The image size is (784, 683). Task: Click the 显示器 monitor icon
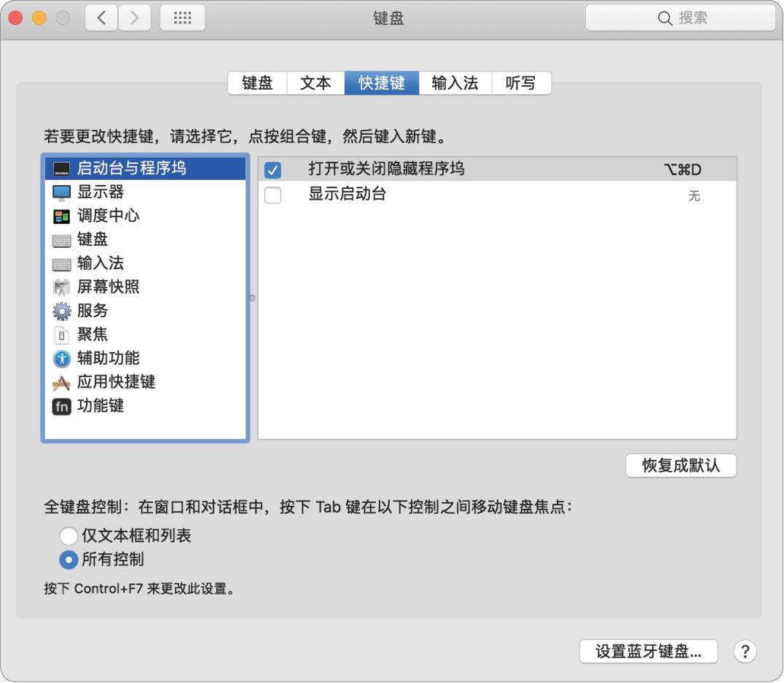coord(61,192)
